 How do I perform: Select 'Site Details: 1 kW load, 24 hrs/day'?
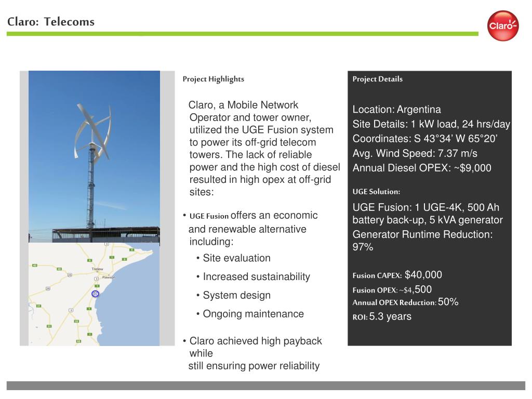(431, 124)
